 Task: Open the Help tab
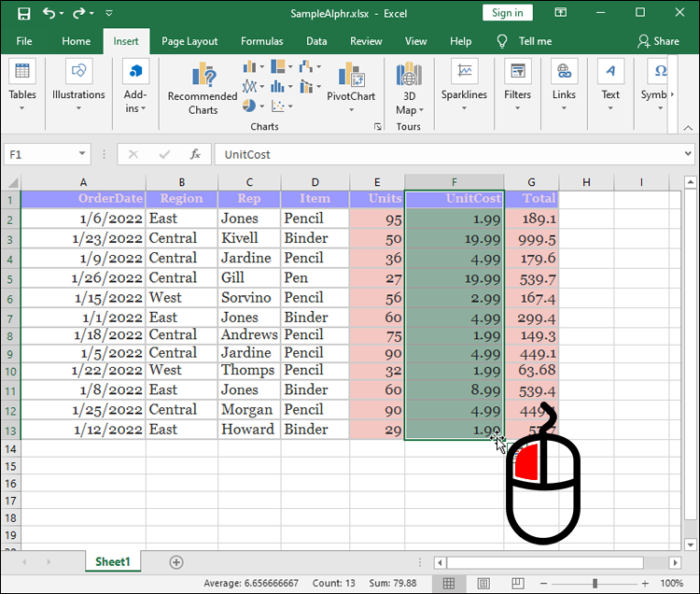coord(460,41)
